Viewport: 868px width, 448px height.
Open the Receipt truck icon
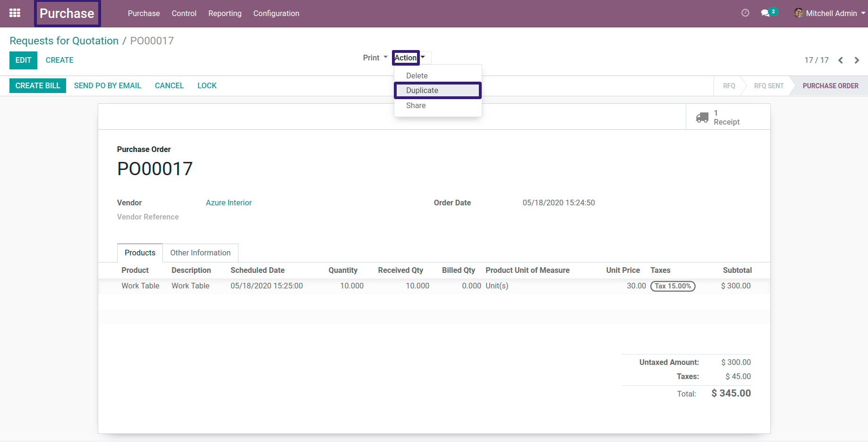coord(702,117)
